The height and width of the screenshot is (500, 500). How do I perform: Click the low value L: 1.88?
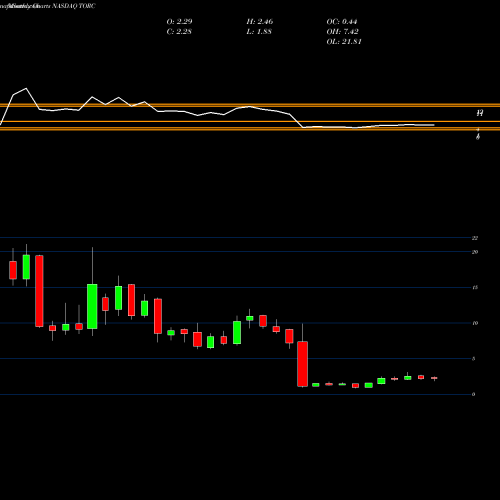259,32
